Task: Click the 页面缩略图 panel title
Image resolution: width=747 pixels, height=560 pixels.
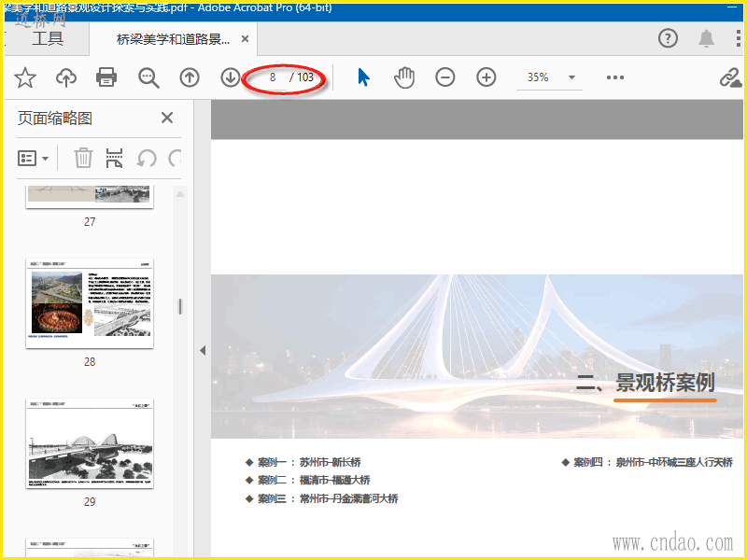Action: (x=55, y=119)
